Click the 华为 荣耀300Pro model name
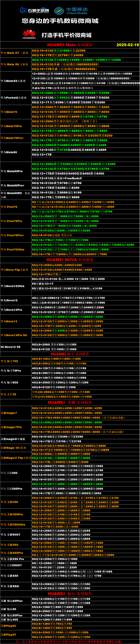The width and height of the screenshot is (140, 644). point(12,515)
